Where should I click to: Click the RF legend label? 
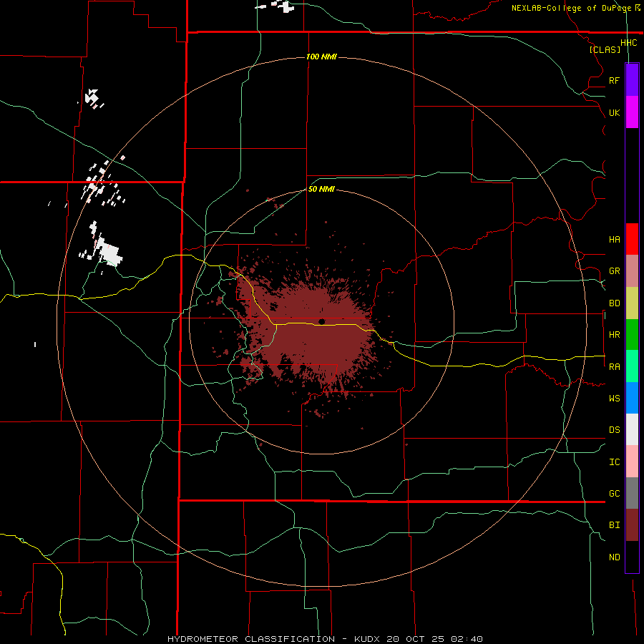click(614, 80)
